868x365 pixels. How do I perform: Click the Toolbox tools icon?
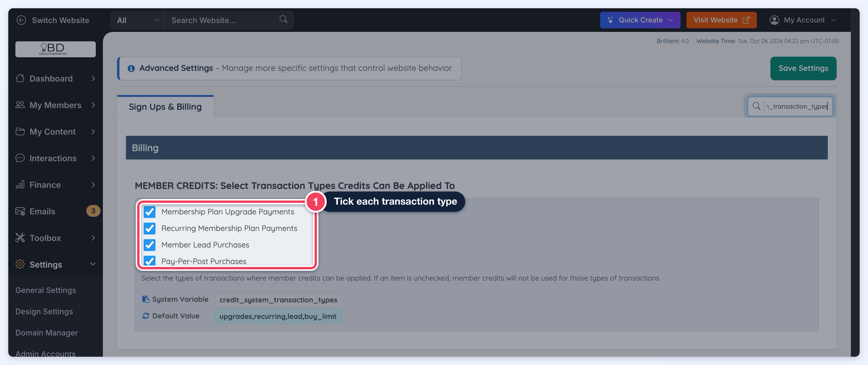[20, 238]
